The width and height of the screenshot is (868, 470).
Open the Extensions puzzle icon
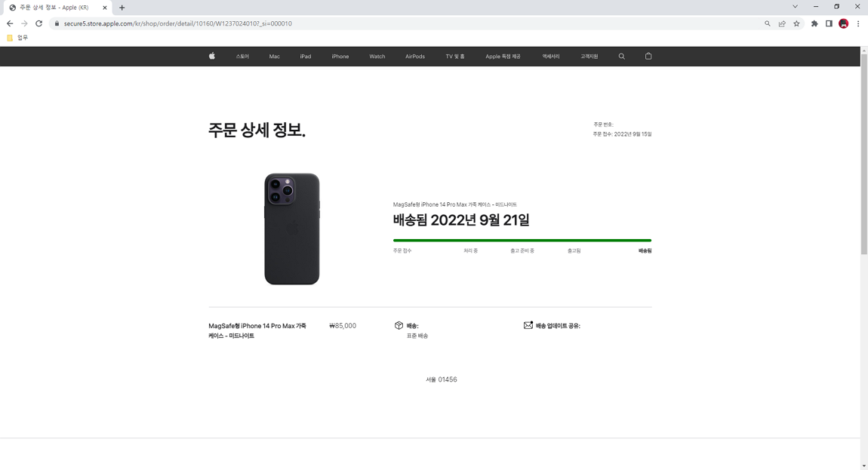(x=814, y=23)
